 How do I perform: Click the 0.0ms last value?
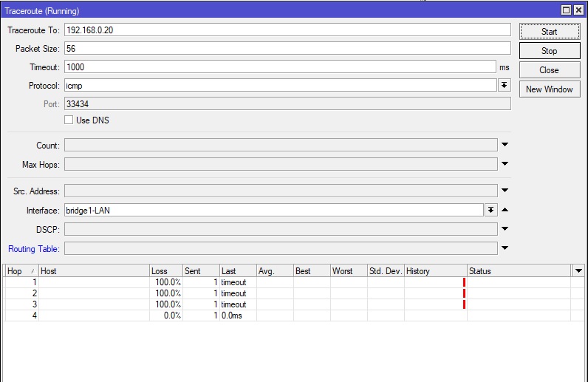tap(232, 316)
